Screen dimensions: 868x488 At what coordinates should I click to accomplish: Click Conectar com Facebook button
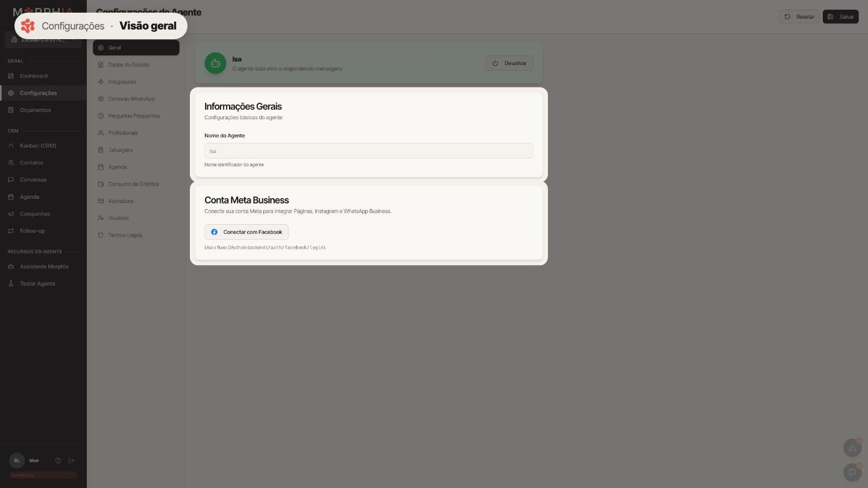247,232
